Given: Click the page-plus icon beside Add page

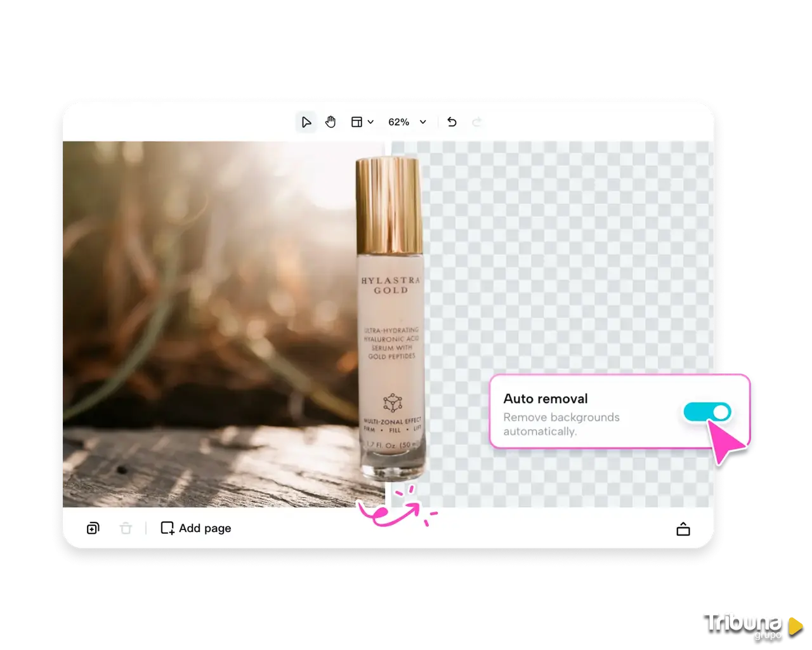Looking at the screenshot, I should pyautogui.click(x=167, y=528).
